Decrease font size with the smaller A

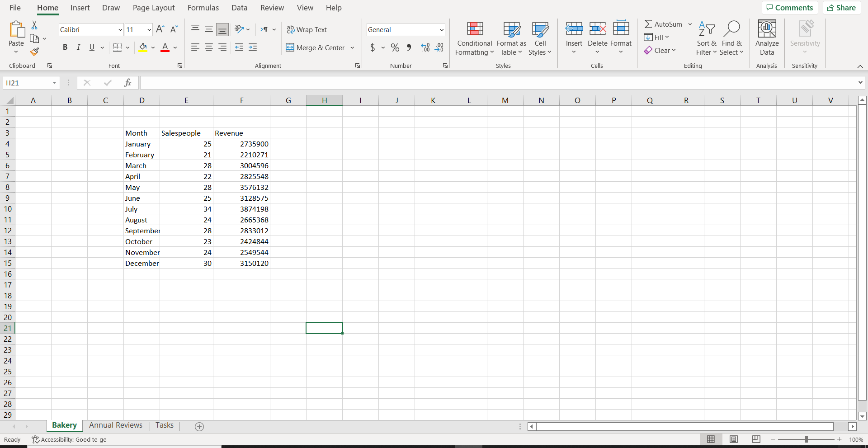coord(174,29)
